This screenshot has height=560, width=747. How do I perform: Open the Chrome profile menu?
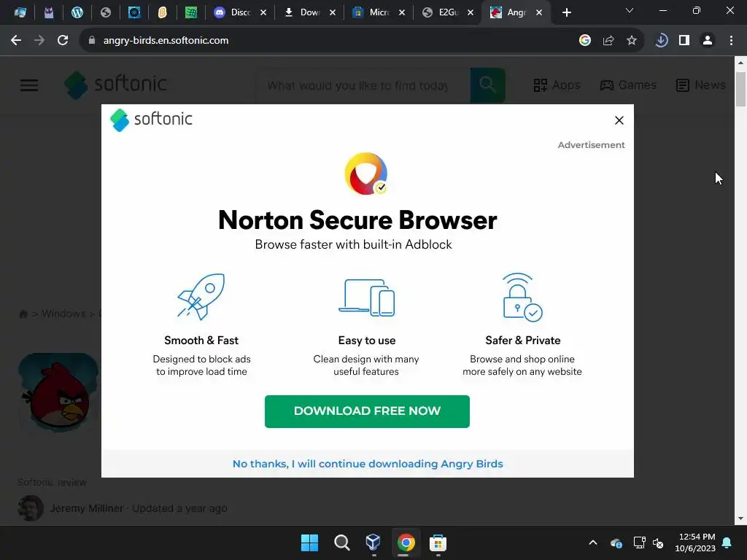(x=708, y=41)
